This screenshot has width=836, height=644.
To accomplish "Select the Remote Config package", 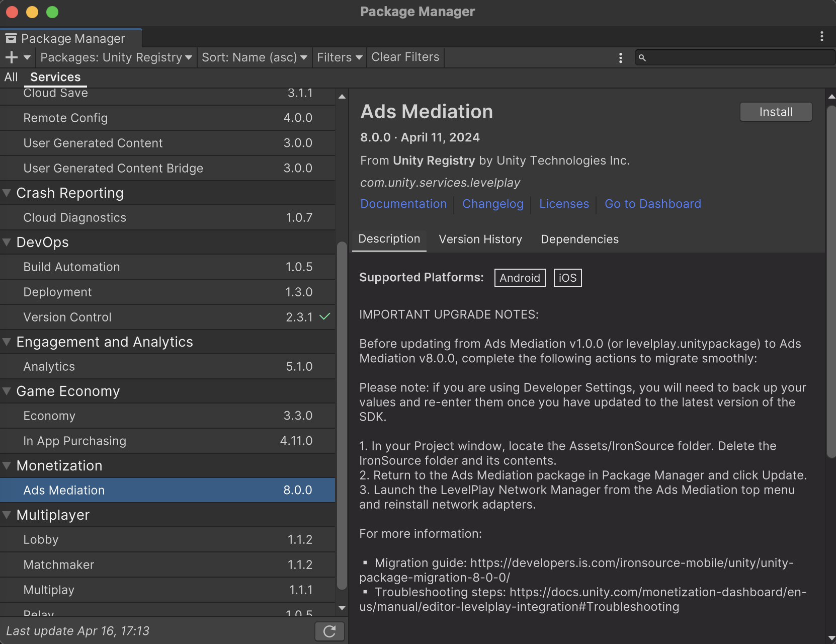I will (168, 118).
